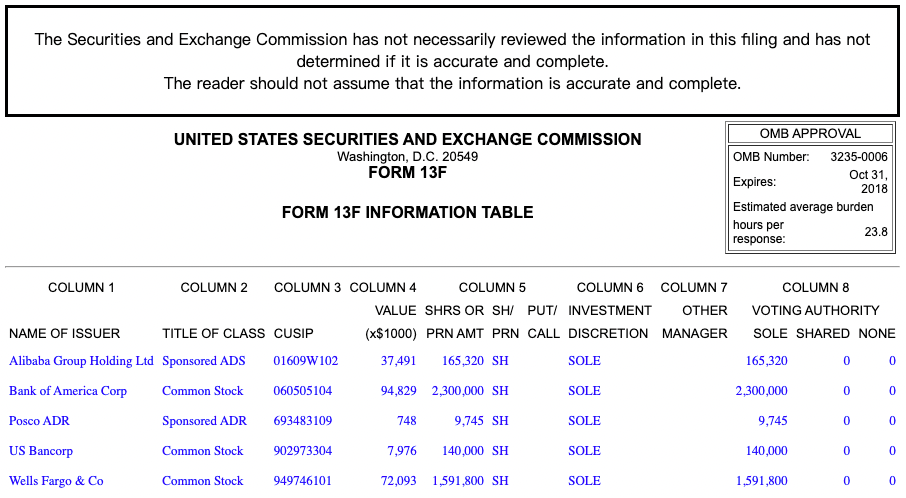This screenshot has width=906, height=498.
Task: Click the Alibaba Group Holding Ltd issuer name
Action: [x=81, y=361]
